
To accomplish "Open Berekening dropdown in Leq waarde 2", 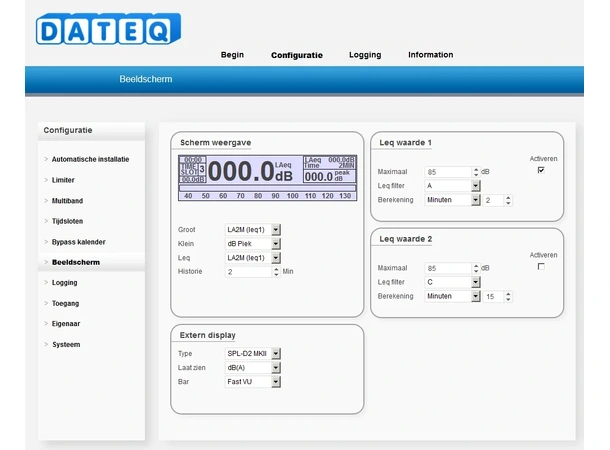I will pos(452,296).
